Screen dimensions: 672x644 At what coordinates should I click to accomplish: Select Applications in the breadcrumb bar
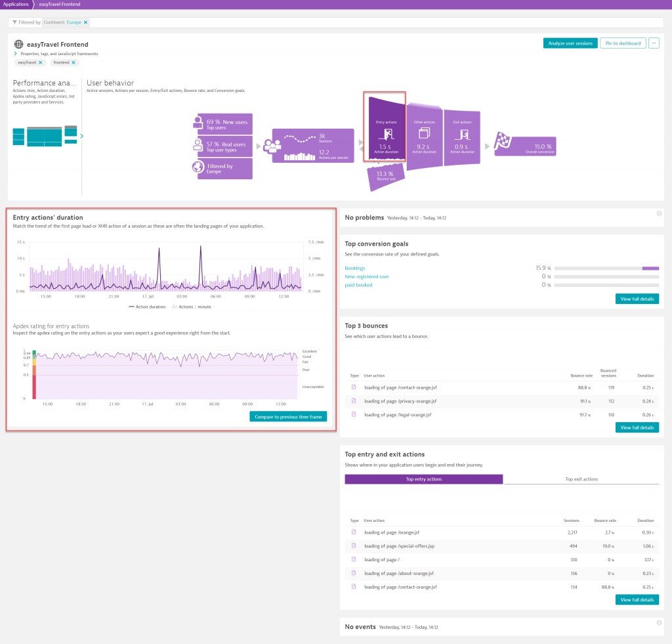16,3
